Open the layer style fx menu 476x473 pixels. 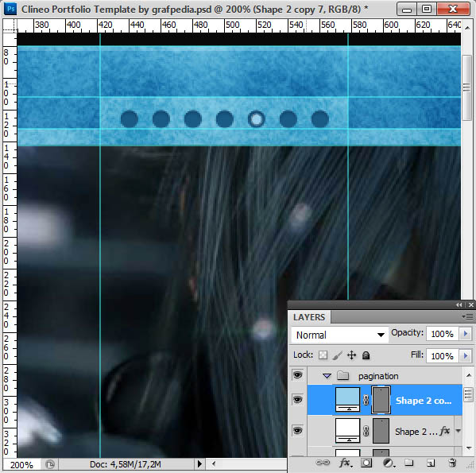point(346,463)
